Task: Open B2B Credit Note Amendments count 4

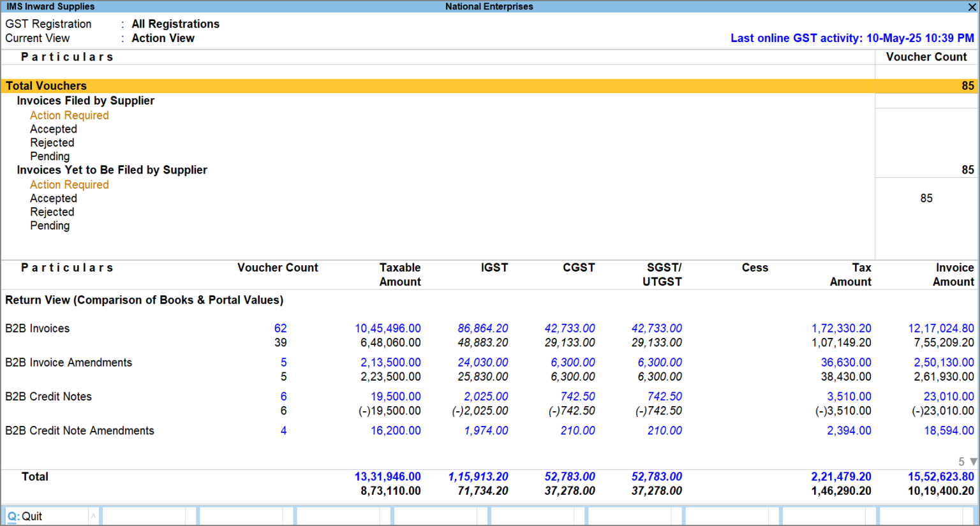Action: pyautogui.click(x=283, y=430)
